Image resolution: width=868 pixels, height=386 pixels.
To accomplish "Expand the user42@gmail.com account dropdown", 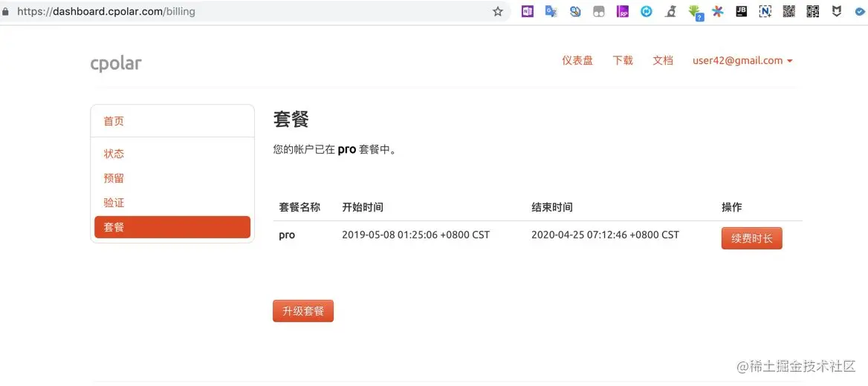I will (x=742, y=61).
